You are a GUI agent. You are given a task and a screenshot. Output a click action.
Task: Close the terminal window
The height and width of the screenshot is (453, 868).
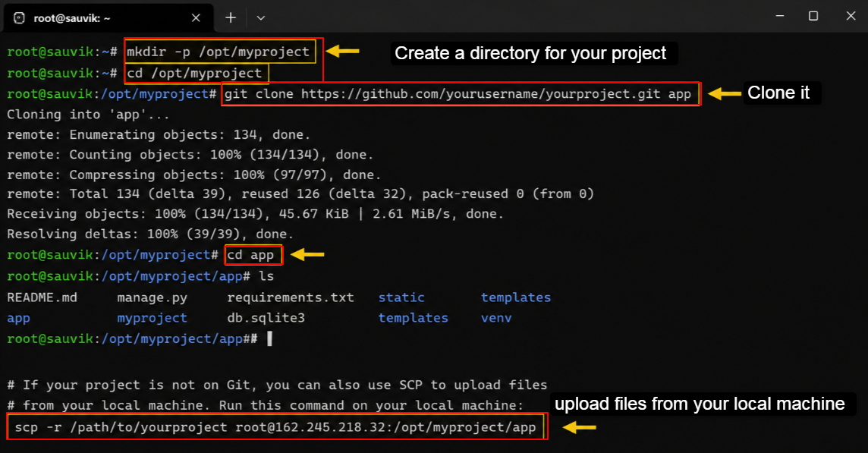click(x=851, y=16)
